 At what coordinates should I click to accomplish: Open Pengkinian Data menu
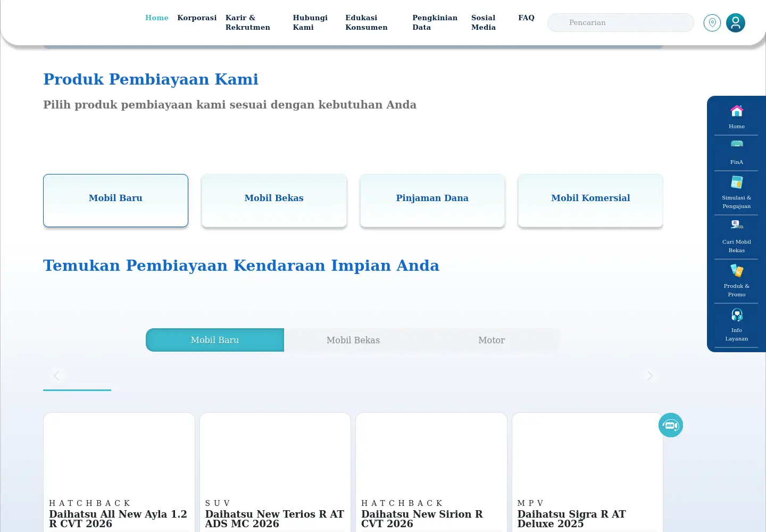pos(435,22)
